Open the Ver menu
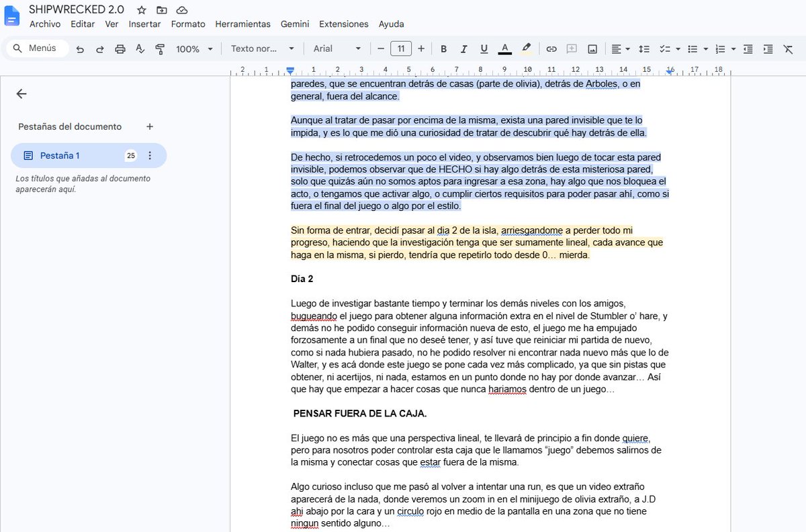The width and height of the screenshot is (806, 532). [111, 24]
